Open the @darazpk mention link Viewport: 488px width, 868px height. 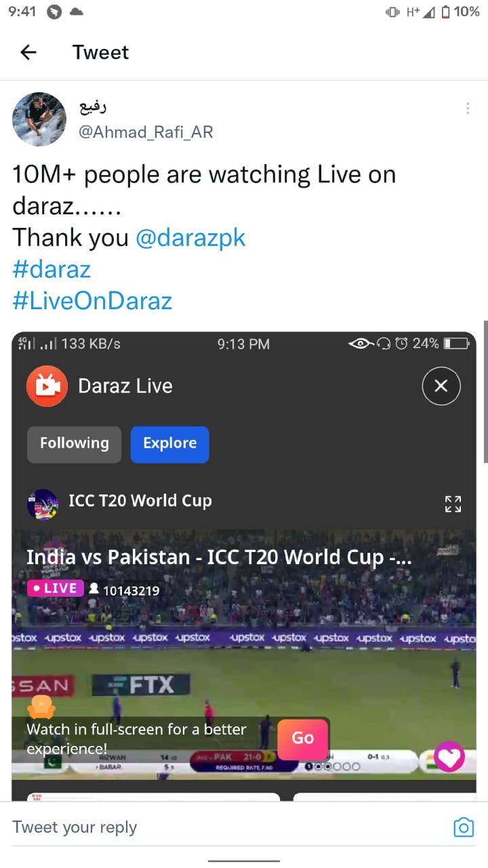pyautogui.click(x=190, y=237)
